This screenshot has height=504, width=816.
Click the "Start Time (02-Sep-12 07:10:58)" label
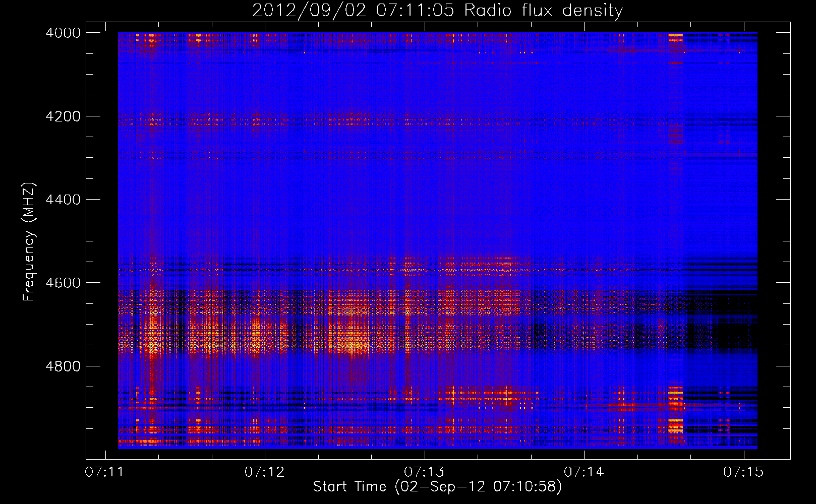click(x=437, y=487)
